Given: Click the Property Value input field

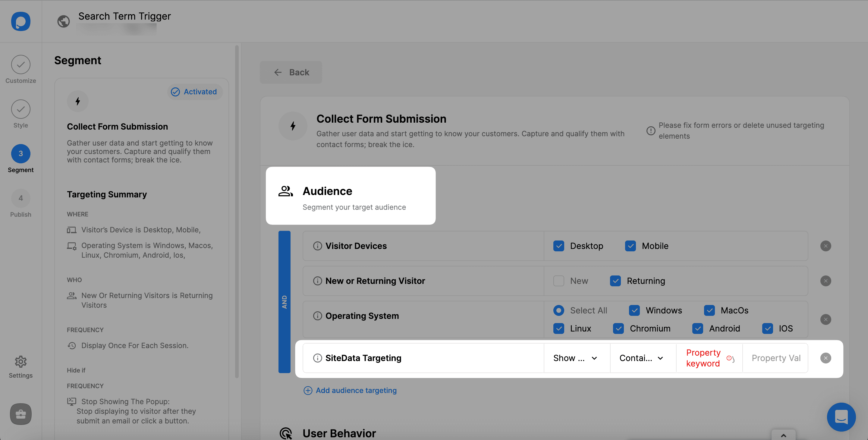Looking at the screenshot, I should tap(775, 357).
